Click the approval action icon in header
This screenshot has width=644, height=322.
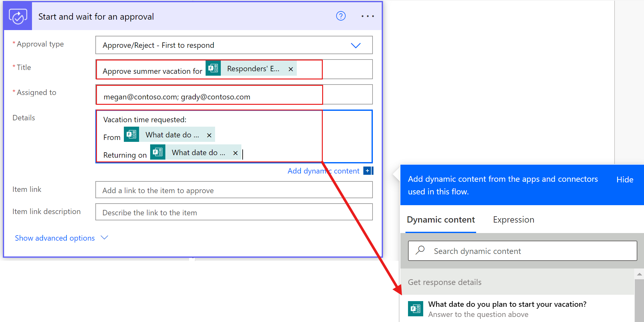pos(18,16)
